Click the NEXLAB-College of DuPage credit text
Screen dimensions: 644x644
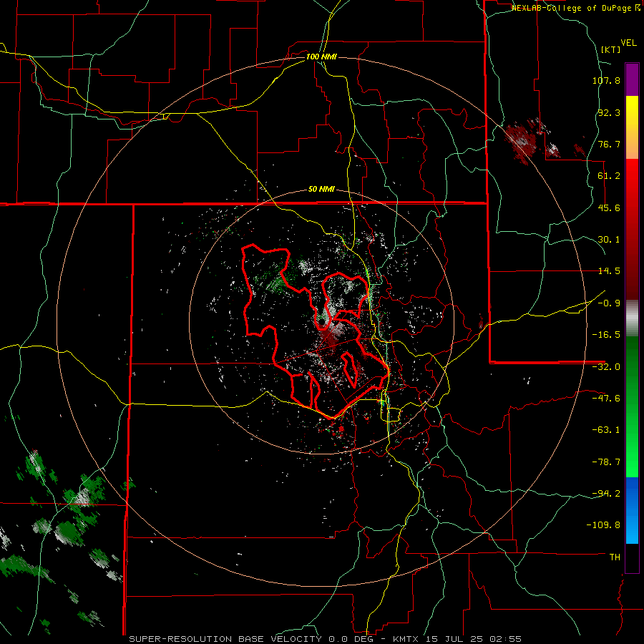tap(573, 8)
